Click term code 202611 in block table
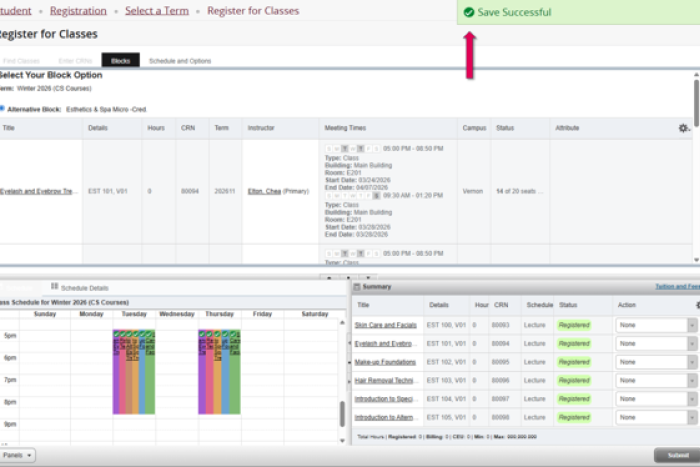The width and height of the screenshot is (700, 467). [224, 191]
